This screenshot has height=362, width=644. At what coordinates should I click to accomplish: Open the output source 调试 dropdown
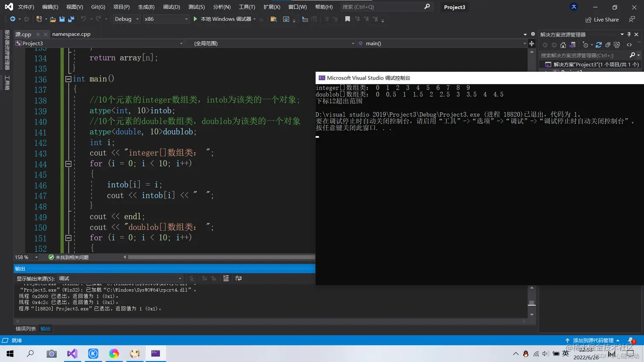coord(121,279)
